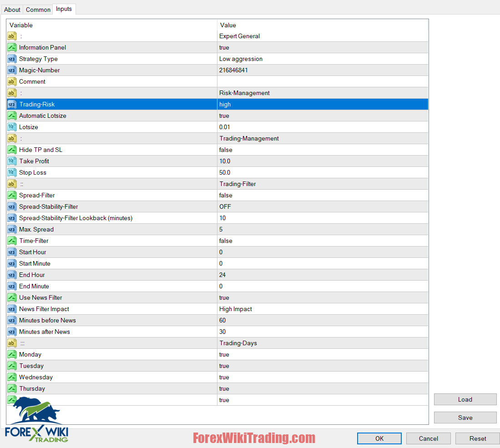500x448 pixels.
Task: Click the Comment string icon
Action: [12, 81]
